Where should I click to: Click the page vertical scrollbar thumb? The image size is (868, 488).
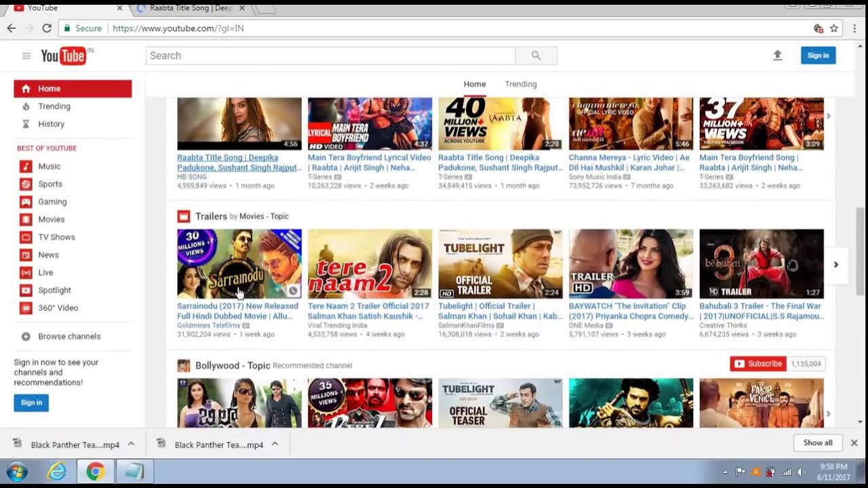pos(861,251)
